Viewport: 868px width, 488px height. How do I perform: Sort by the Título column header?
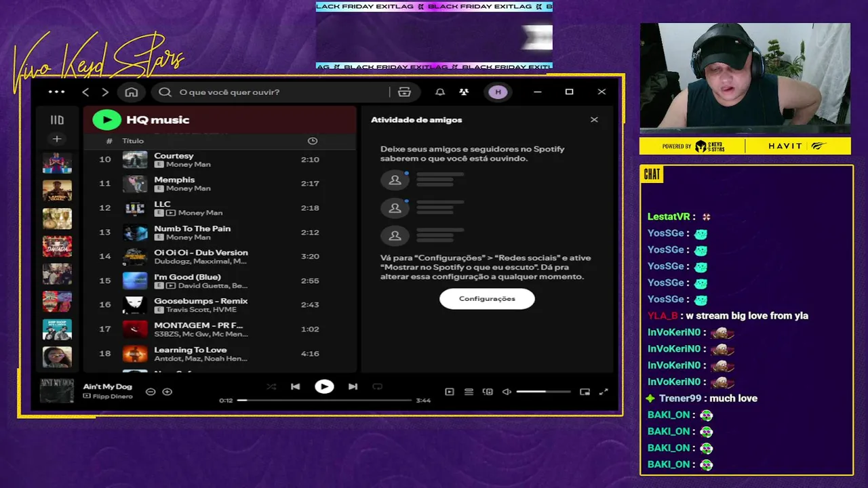click(x=133, y=141)
